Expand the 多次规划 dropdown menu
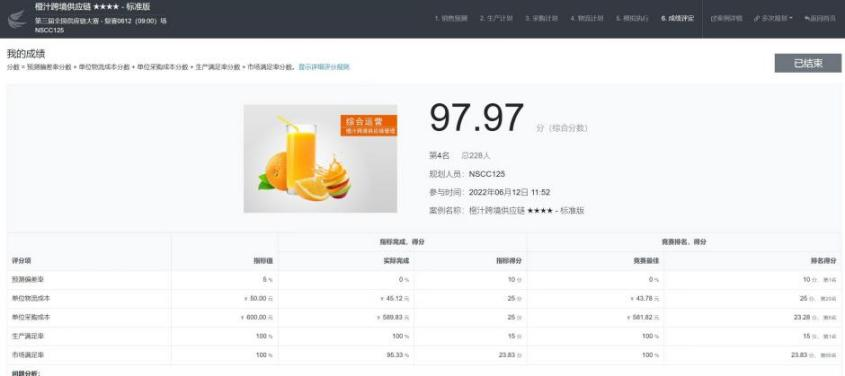This screenshot has height=376, width=845. point(773,18)
